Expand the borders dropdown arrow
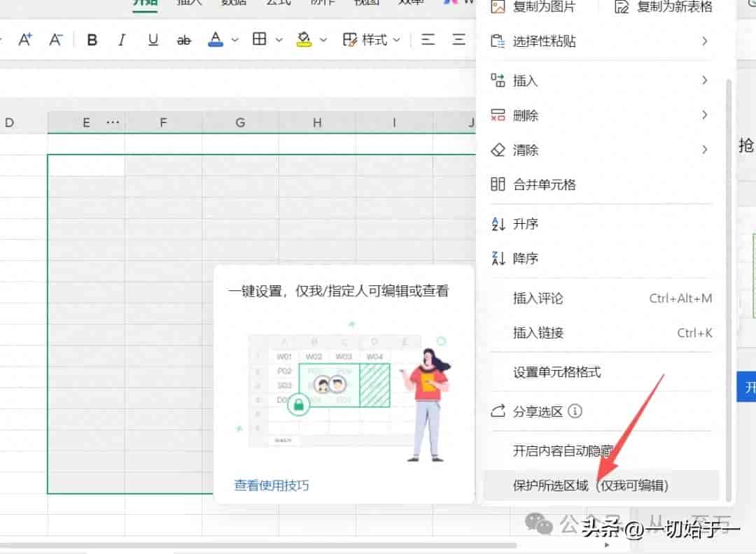Viewport: 756px width, 554px height. pyautogui.click(x=279, y=40)
